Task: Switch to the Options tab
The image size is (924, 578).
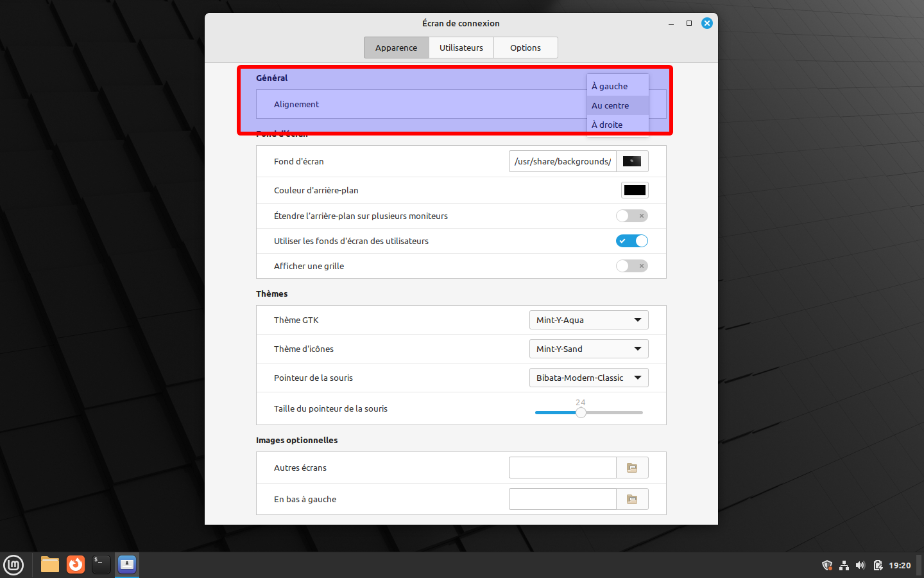Action: (x=526, y=48)
